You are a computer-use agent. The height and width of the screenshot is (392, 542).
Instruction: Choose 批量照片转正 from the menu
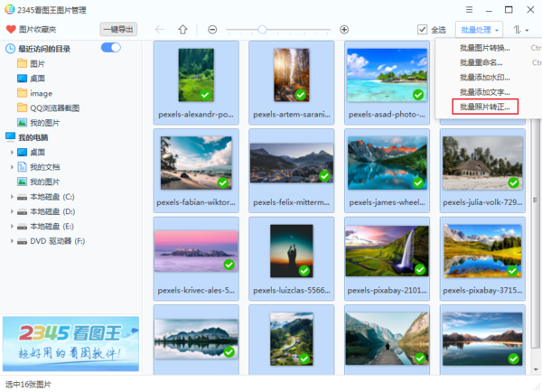[x=484, y=107]
